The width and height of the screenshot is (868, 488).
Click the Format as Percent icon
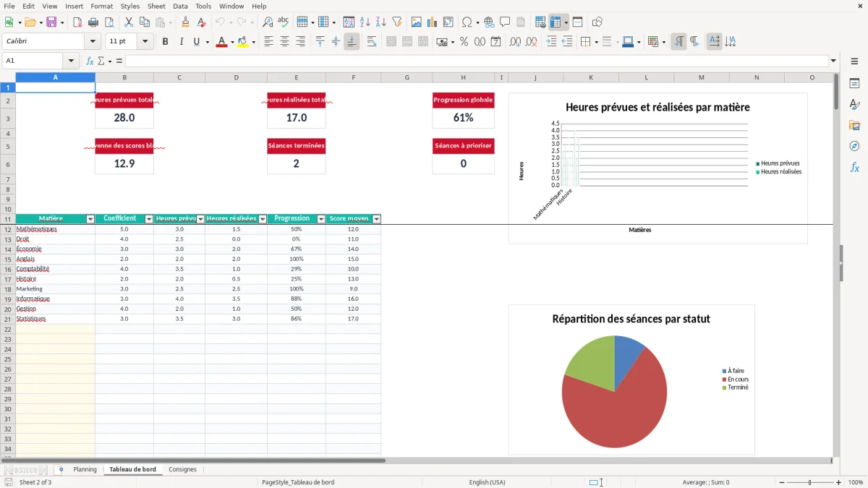[464, 42]
